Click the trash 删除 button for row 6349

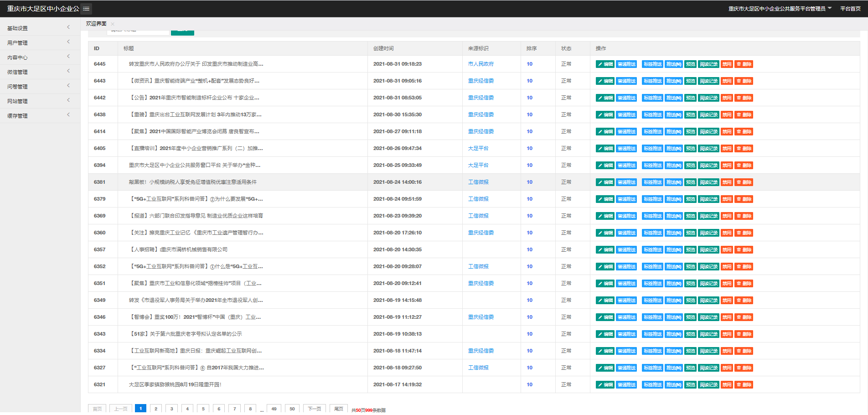(744, 301)
